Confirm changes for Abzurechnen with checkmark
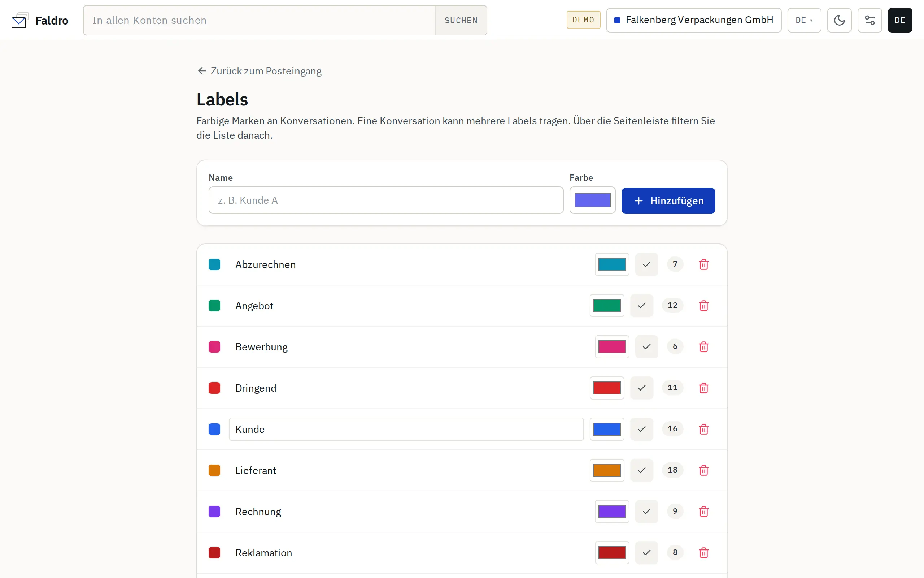924x578 pixels. (x=646, y=264)
